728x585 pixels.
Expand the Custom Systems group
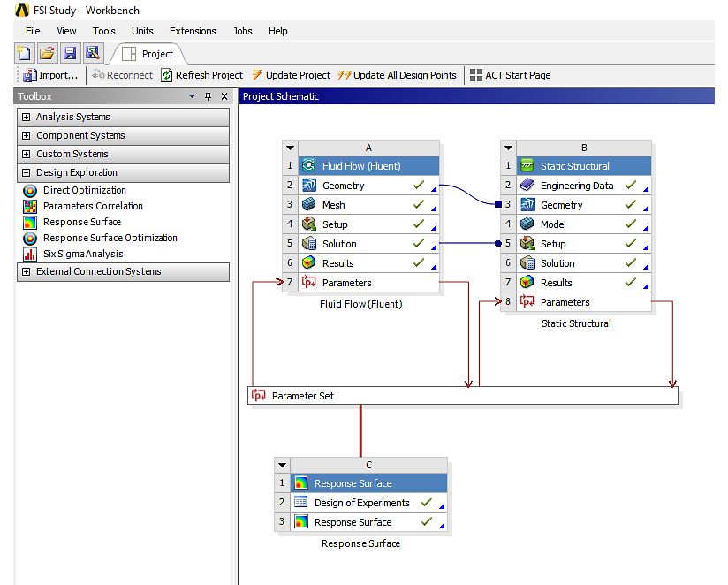click(x=26, y=154)
